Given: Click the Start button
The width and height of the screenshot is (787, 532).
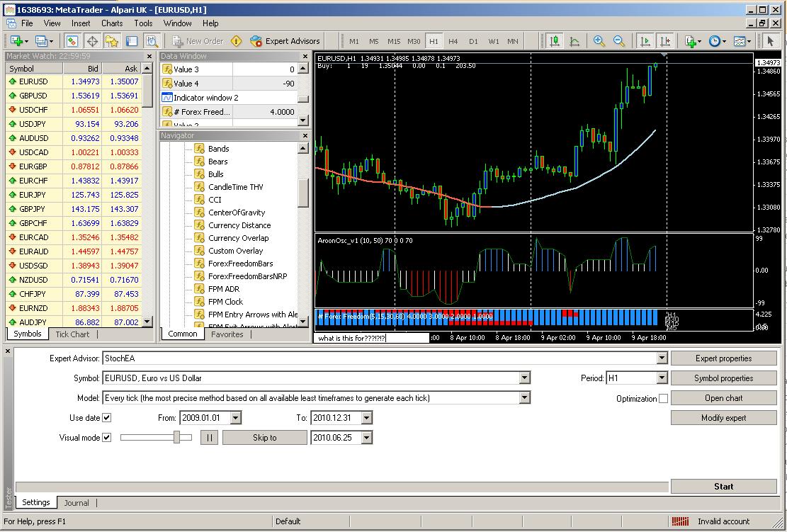Looking at the screenshot, I should click(x=724, y=487).
